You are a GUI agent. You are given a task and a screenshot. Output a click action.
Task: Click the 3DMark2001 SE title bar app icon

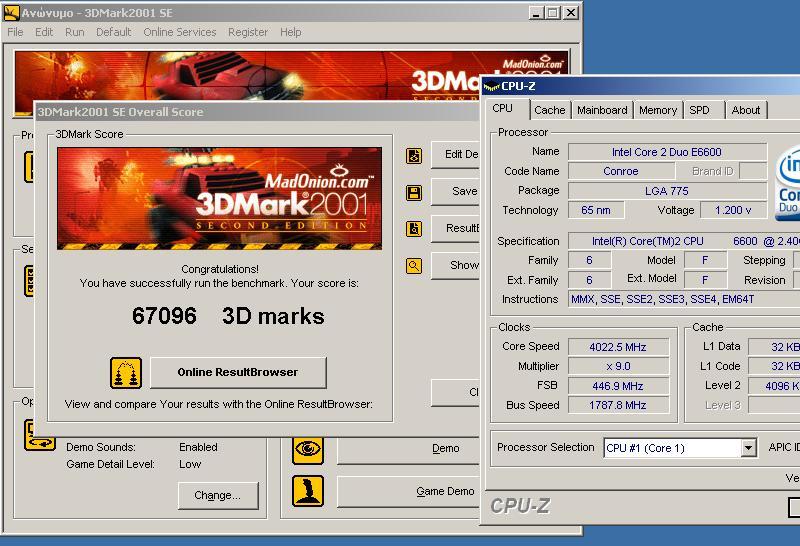(x=11, y=13)
